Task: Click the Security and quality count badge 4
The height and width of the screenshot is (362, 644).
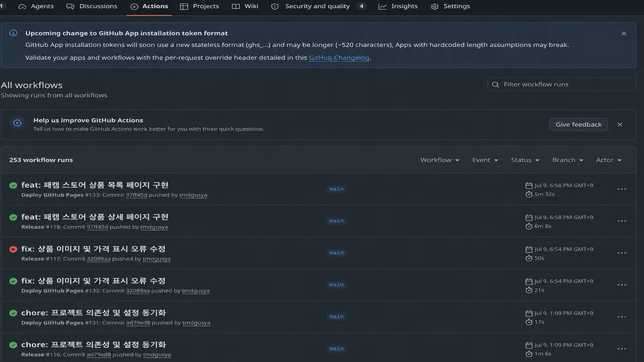Action: (362, 6)
